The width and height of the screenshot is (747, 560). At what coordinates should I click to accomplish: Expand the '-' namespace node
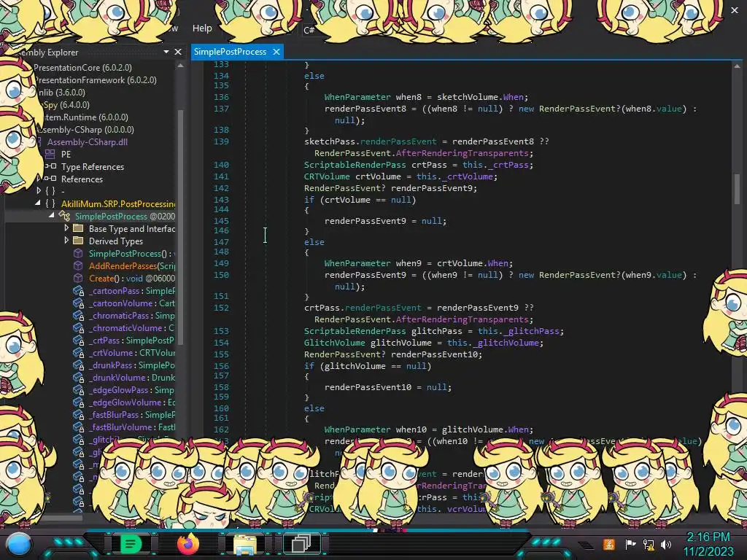click(x=39, y=190)
